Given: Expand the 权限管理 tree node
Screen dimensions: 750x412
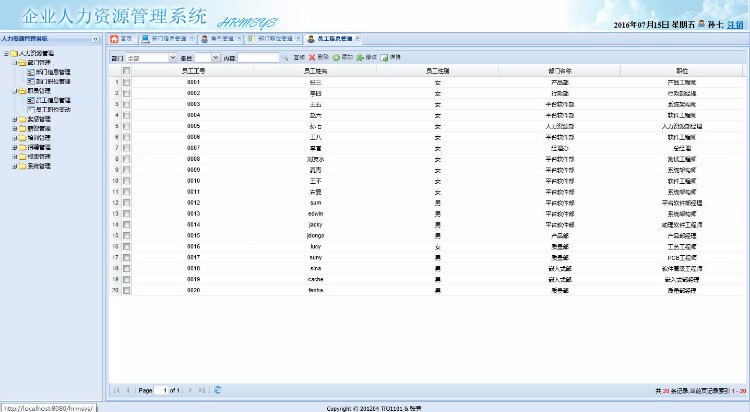Looking at the screenshot, I should click(15, 156).
